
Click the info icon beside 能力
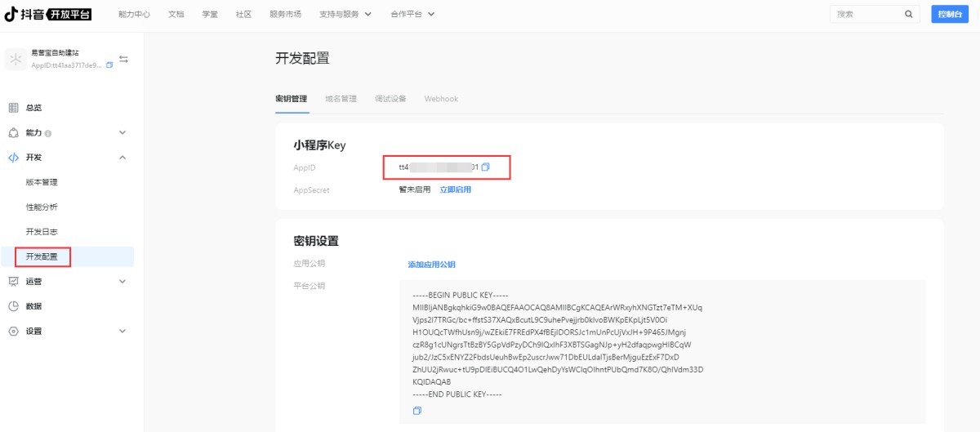(x=49, y=133)
